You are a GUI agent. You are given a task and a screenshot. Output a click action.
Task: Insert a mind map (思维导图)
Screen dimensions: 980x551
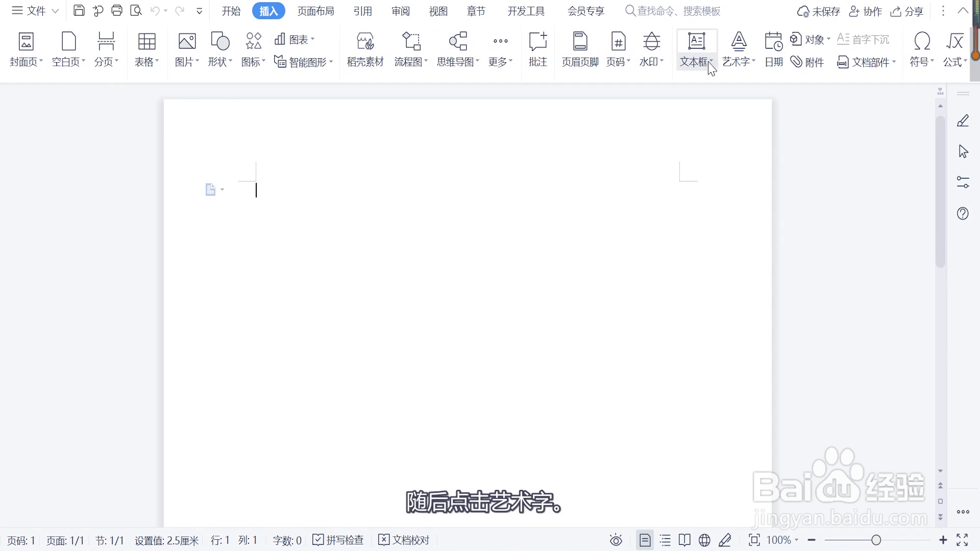coord(458,50)
